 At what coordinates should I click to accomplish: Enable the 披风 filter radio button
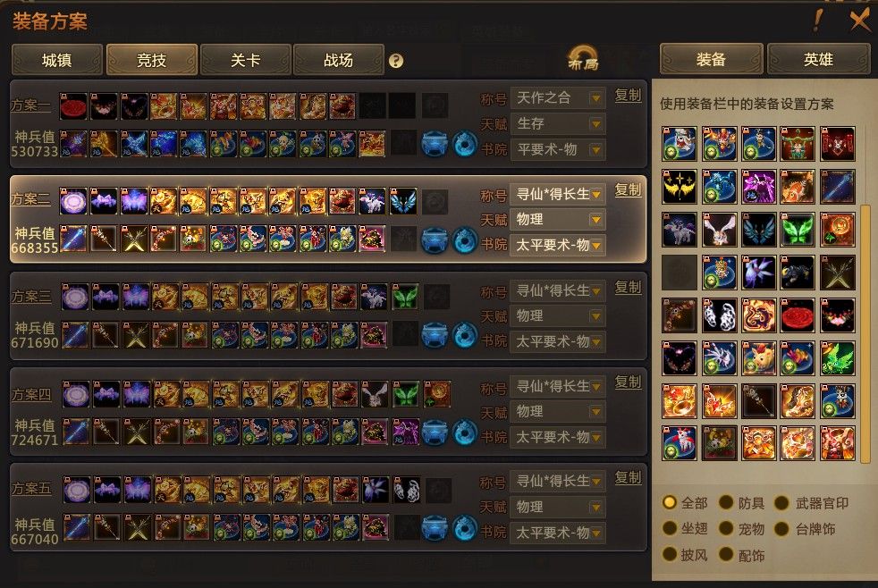coord(669,554)
